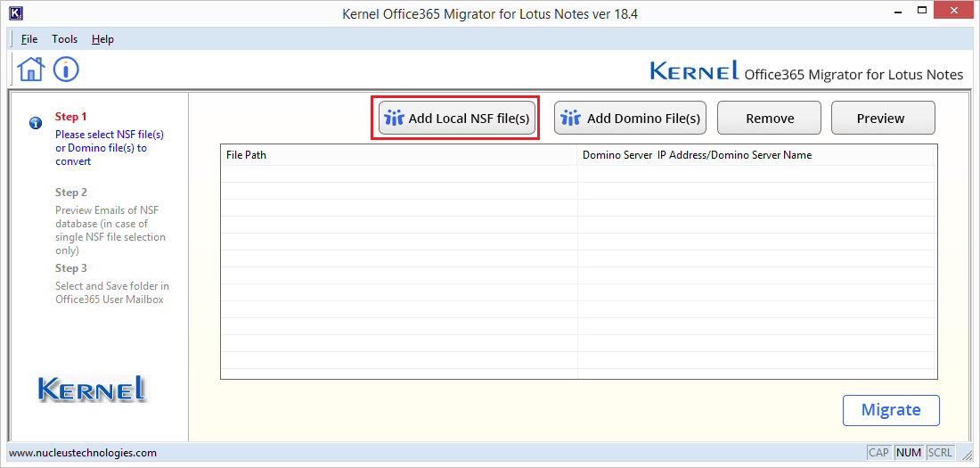Image resolution: width=980 pixels, height=468 pixels.
Task: Click the Step 1 heading
Action: tap(70, 117)
